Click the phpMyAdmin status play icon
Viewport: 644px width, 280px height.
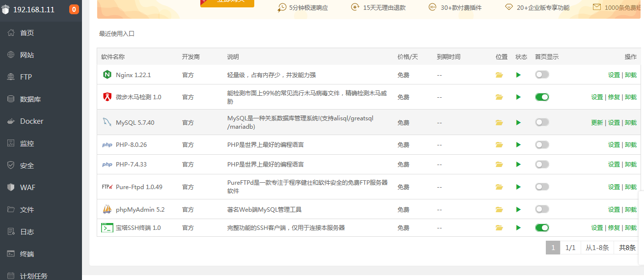pos(518,210)
